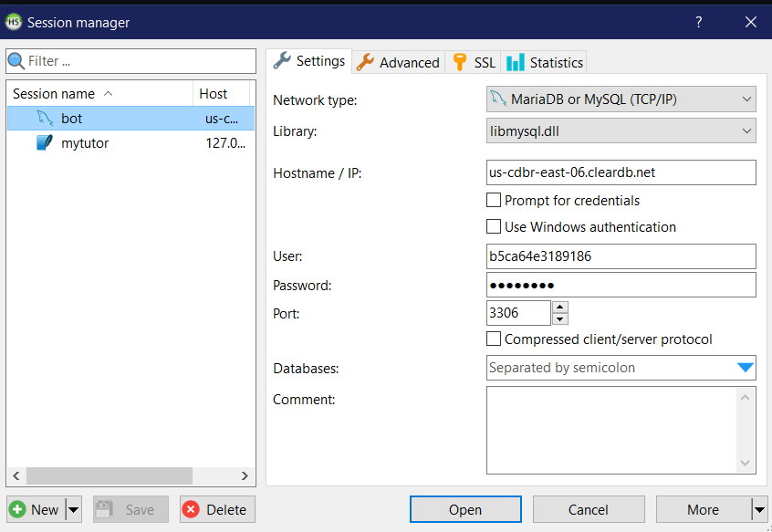Click the Open button
The width and height of the screenshot is (772, 532).
pos(465,509)
